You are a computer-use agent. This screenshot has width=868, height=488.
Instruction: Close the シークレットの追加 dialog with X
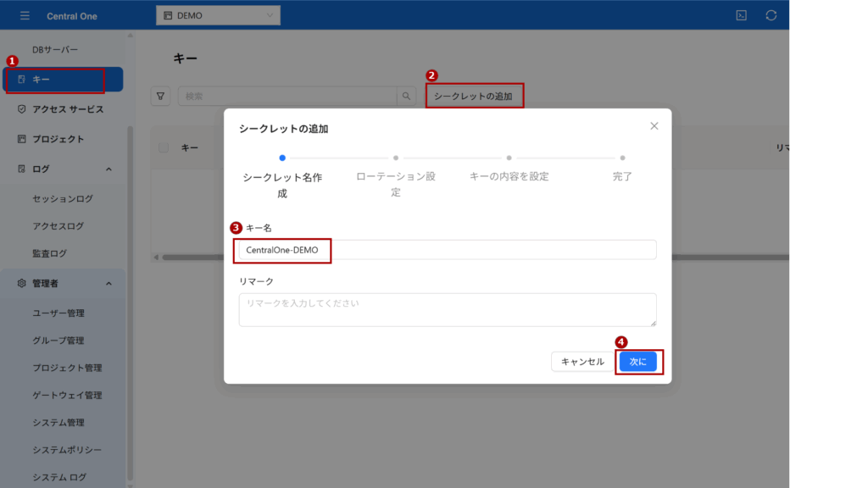[x=654, y=125]
